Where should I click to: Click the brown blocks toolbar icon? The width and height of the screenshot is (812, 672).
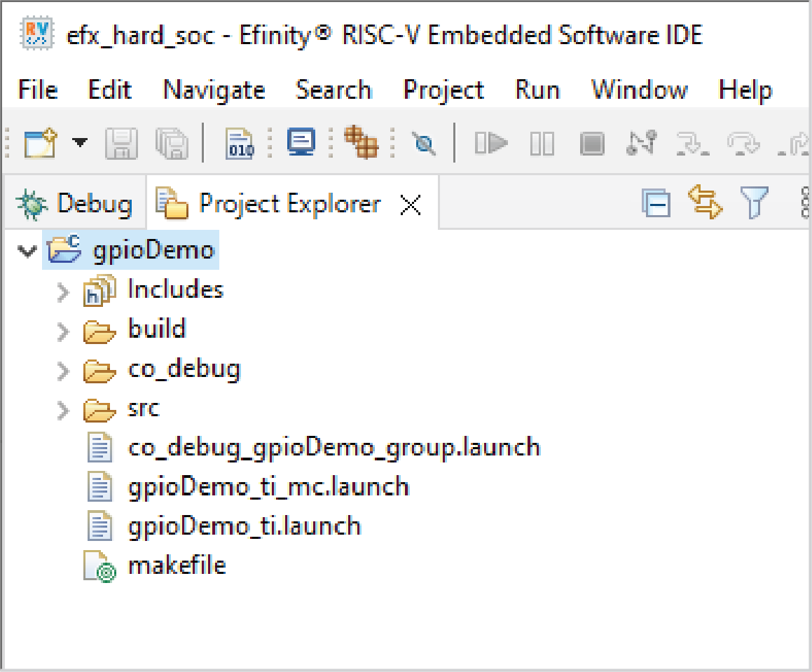click(x=361, y=143)
